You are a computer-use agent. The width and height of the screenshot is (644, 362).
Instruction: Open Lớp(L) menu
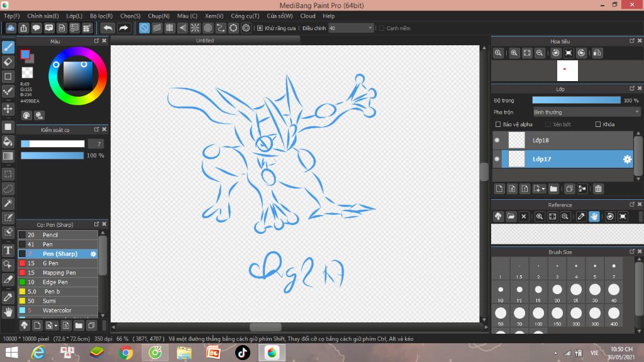(x=74, y=16)
